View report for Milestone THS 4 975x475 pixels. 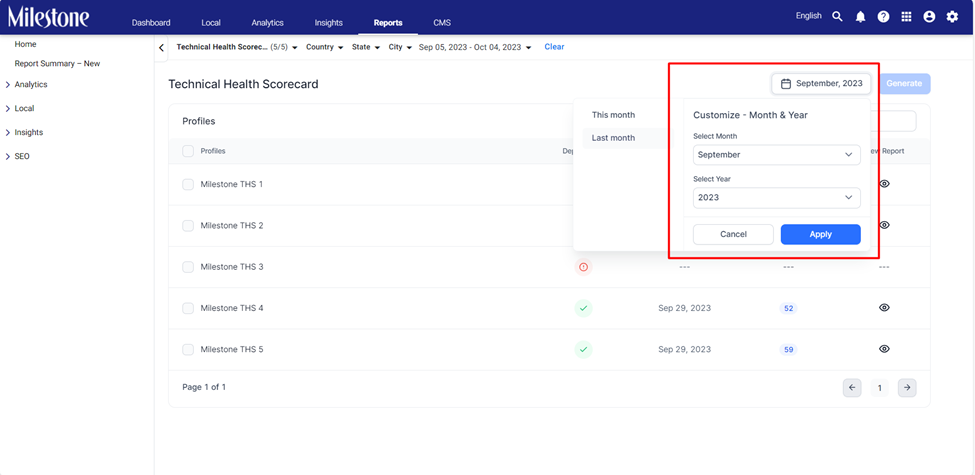pyautogui.click(x=884, y=308)
